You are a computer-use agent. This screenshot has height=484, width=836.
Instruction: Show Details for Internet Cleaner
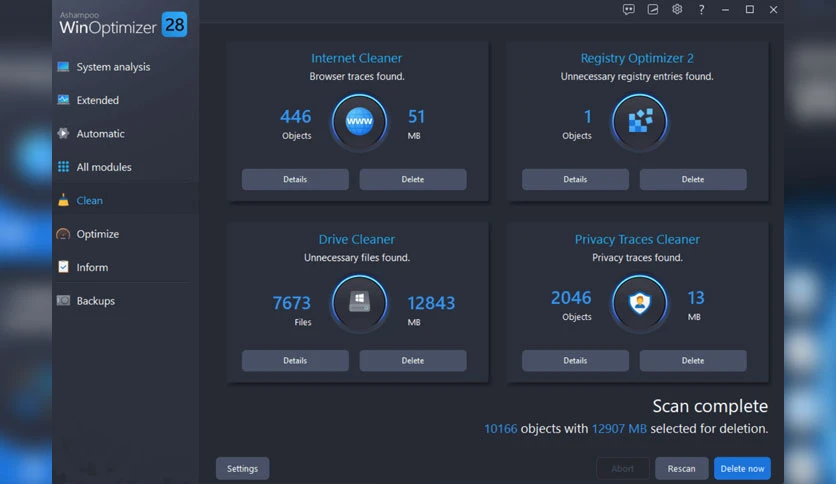[295, 180]
